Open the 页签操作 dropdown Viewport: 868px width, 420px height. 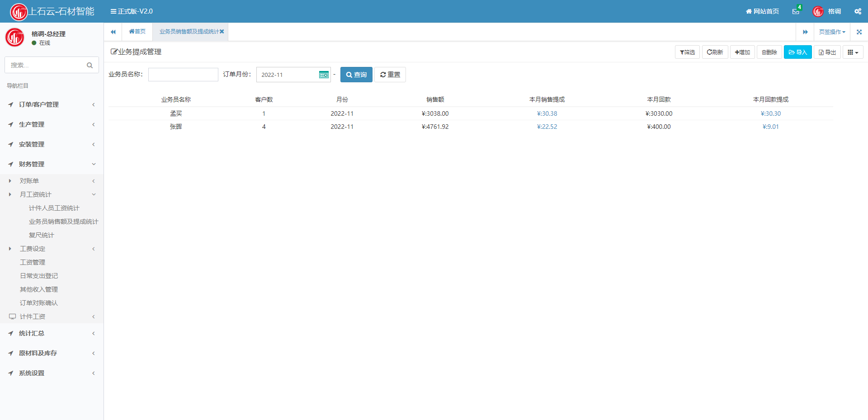[832, 32]
